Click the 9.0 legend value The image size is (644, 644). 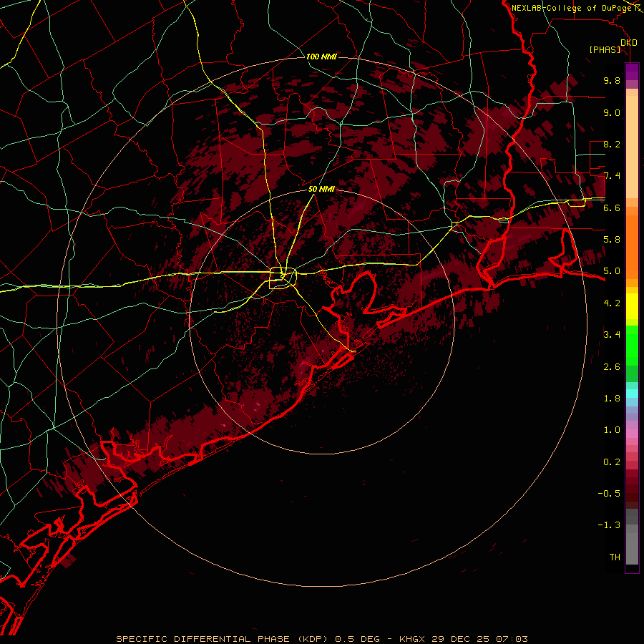612,112
